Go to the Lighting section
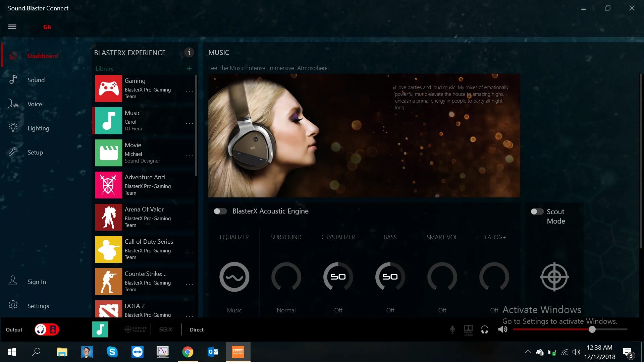 [x=38, y=128]
